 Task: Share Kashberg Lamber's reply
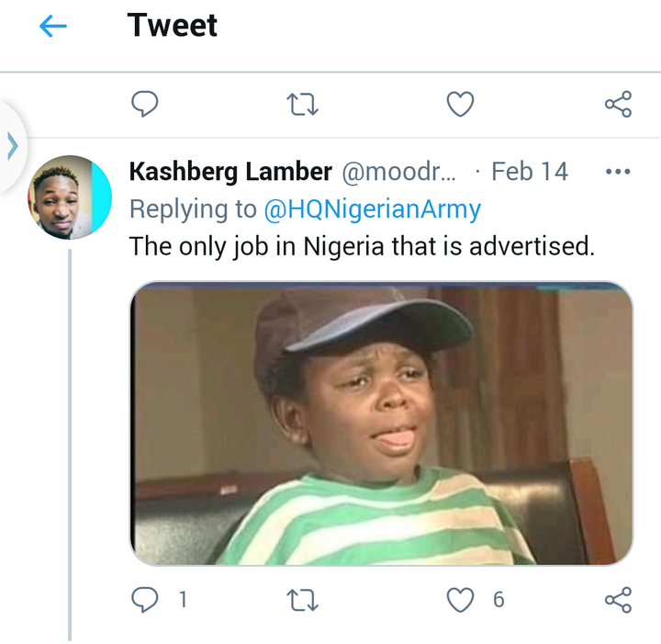point(618,600)
